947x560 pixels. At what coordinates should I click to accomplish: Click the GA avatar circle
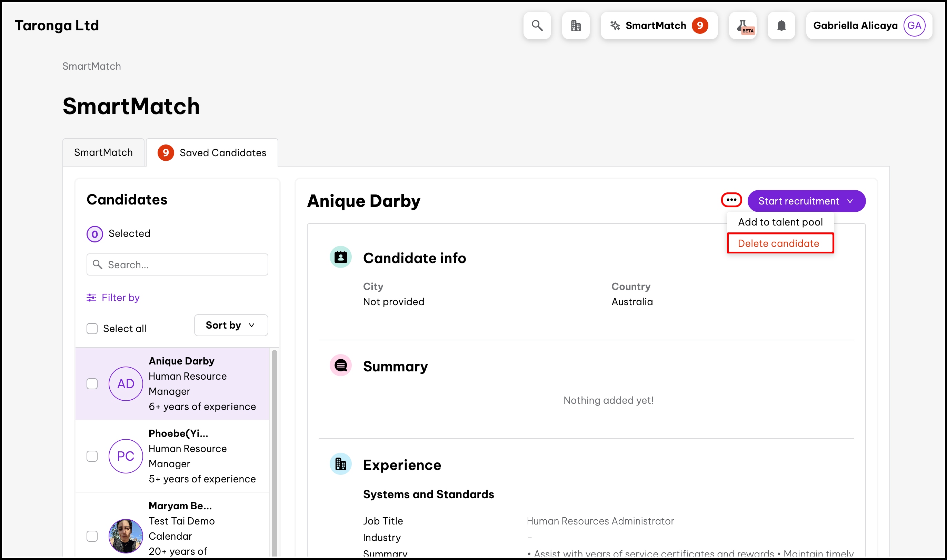pyautogui.click(x=914, y=26)
